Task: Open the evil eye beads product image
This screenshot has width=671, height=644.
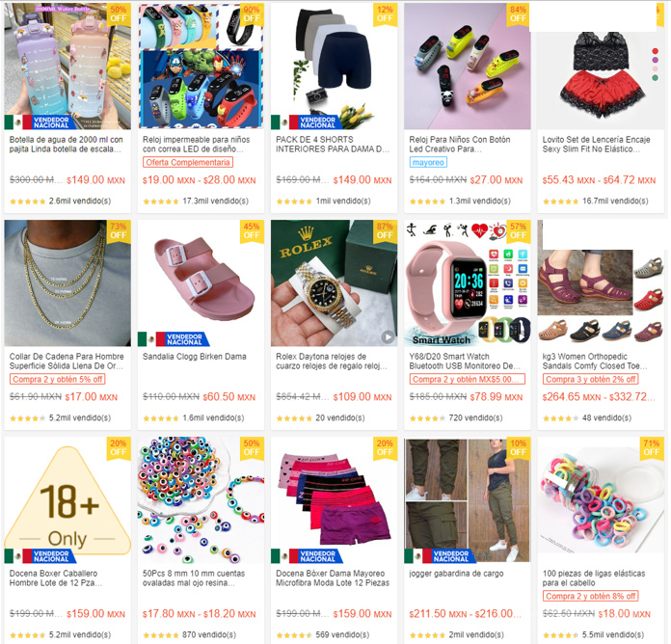Action: click(x=201, y=499)
